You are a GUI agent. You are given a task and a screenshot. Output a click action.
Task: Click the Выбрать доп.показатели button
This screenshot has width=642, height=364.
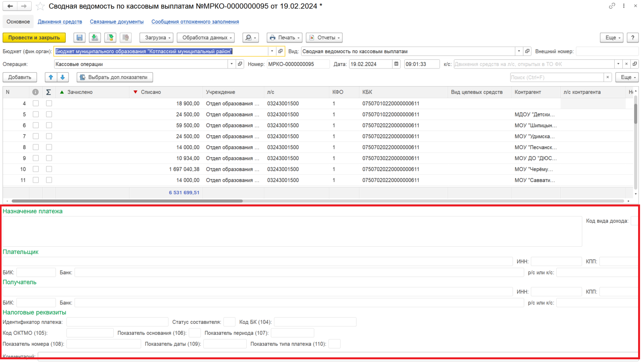(x=115, y=77)
